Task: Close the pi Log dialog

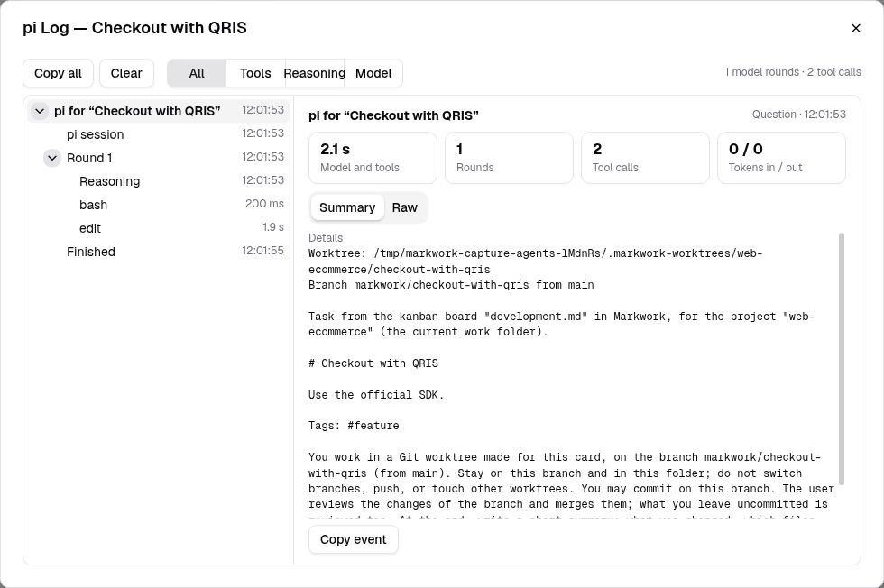Action: [855, 28]
